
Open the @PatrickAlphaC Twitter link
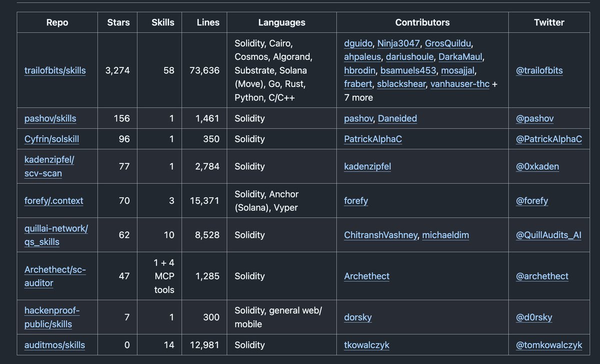point(549,139)
